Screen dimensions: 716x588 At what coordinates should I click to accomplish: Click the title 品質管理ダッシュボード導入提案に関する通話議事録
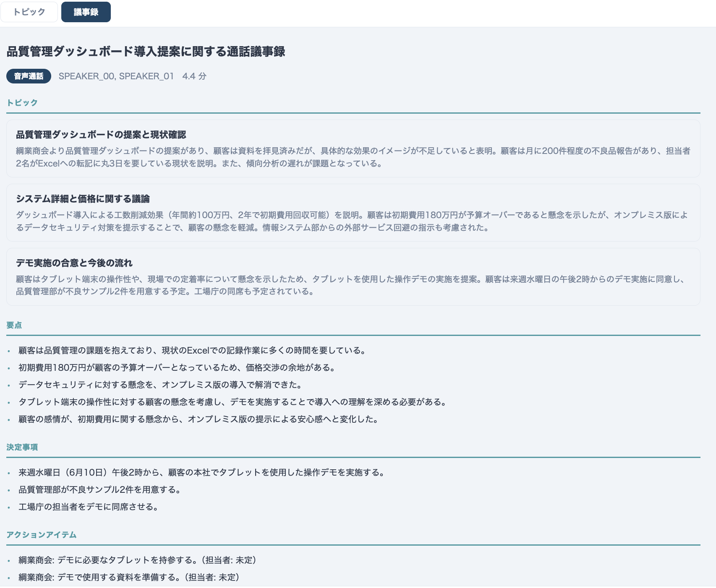146,52
